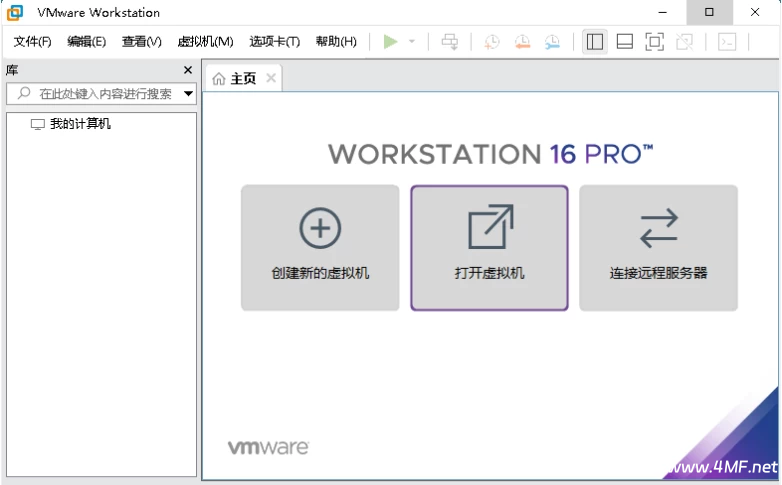Image resolution: width=782 pixels, height=485 pixels.
Task: Click the library search input field
Action: click(x=100, y=94)
